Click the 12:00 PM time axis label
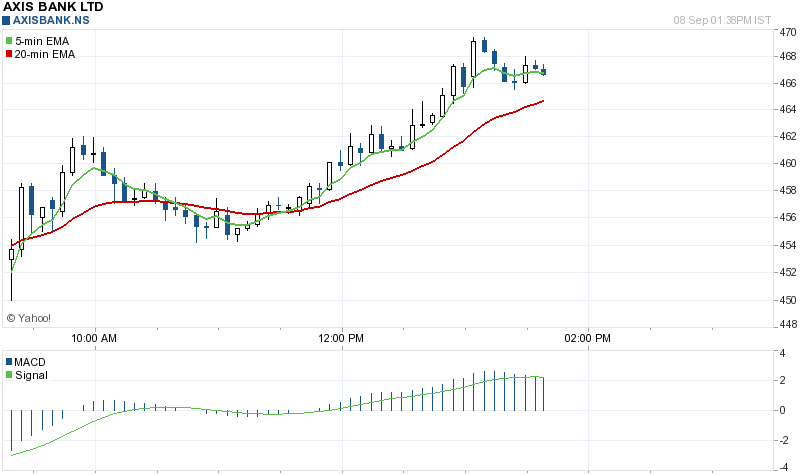Screen dimensions: 800x475 pyautogui.click(x=341, y=338)
